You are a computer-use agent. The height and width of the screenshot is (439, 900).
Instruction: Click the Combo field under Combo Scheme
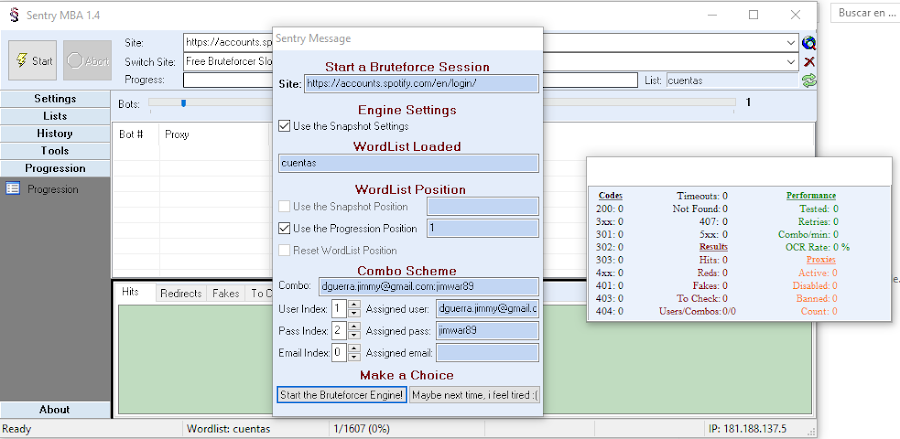pyautogui.click(x=429, y=286)
